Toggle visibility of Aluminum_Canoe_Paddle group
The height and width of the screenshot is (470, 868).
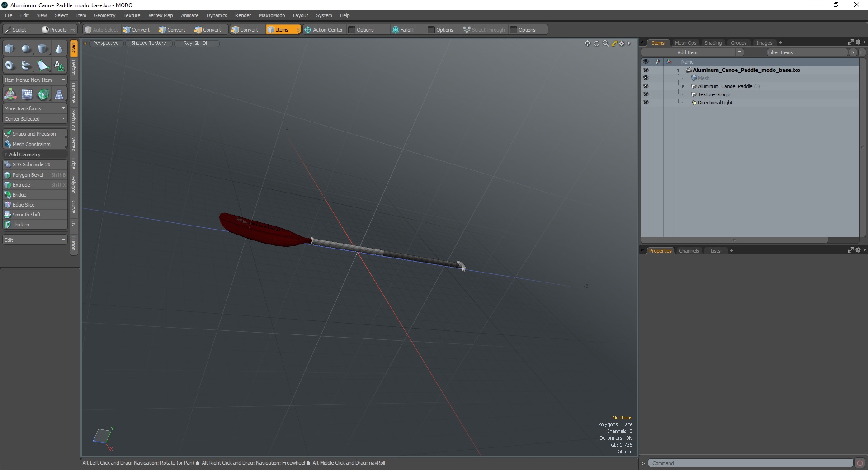pyautogui.click(x=646, y=86)
